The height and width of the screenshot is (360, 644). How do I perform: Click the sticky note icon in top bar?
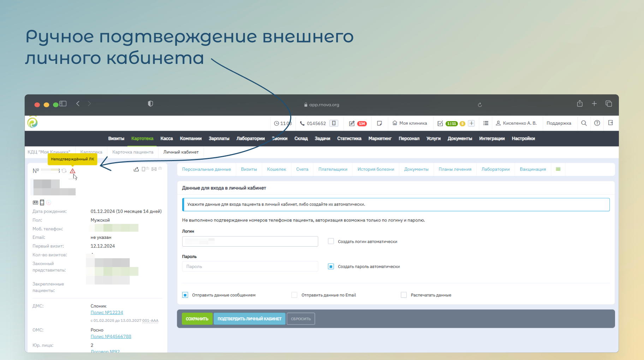click(379, 123)
